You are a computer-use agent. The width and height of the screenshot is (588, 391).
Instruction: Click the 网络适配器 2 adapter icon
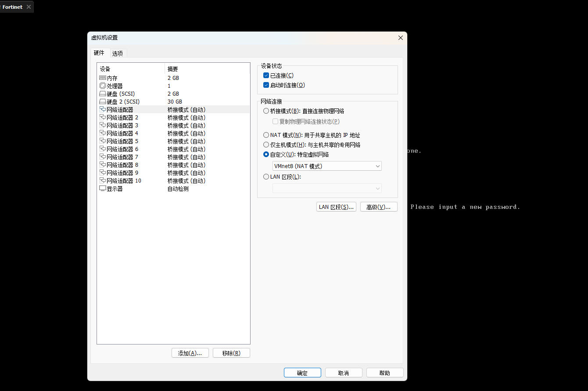tap(103, 118)
